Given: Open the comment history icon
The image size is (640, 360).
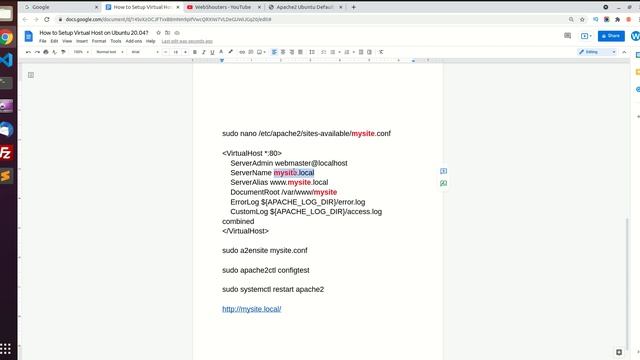Looking at the screenshot, I should click(567, 36).
